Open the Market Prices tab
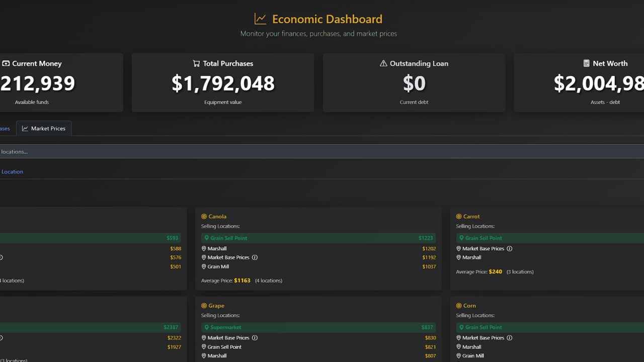This screenshot has width=644, height=362. 44,129
